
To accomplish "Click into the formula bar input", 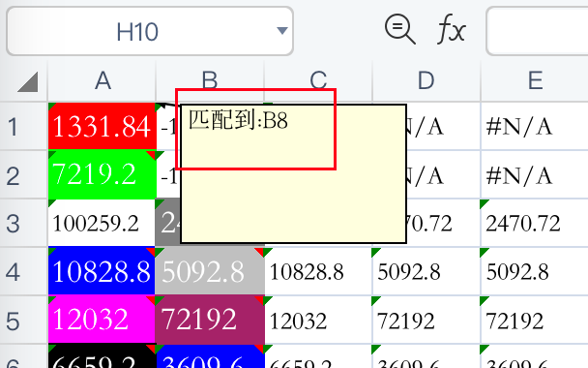I will 537,31.
